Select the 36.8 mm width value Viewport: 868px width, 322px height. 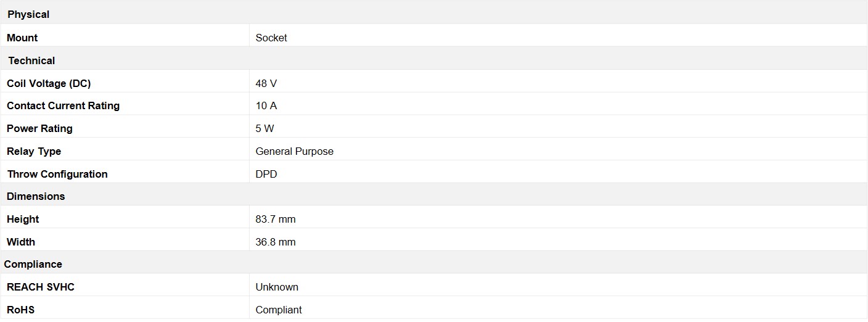(x=276, y=242)
